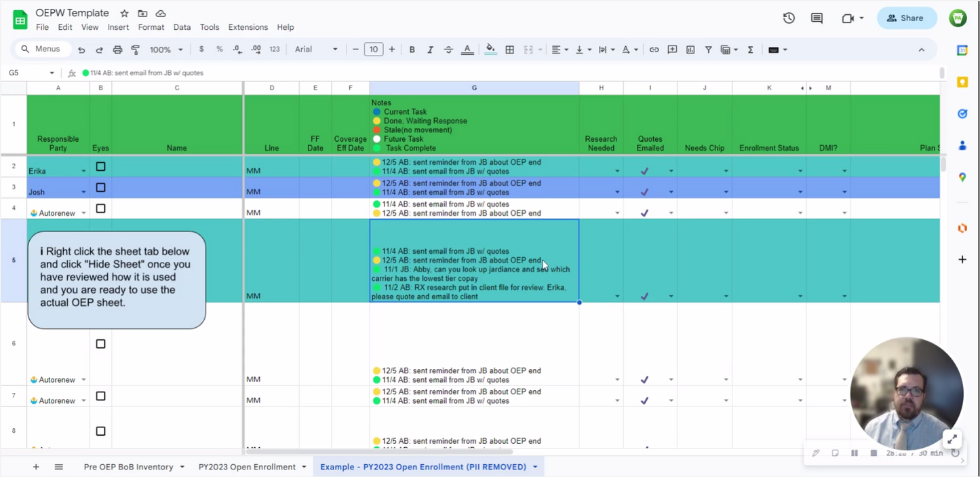Add a new sheet with plus button
980x477 pixels.
tap(36, 467)
